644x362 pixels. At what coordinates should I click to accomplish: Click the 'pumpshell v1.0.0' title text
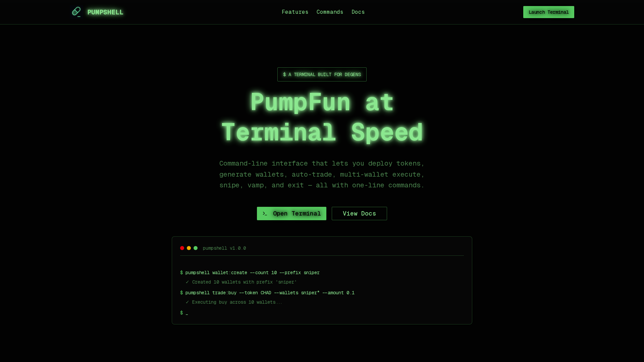pos(224,248)
